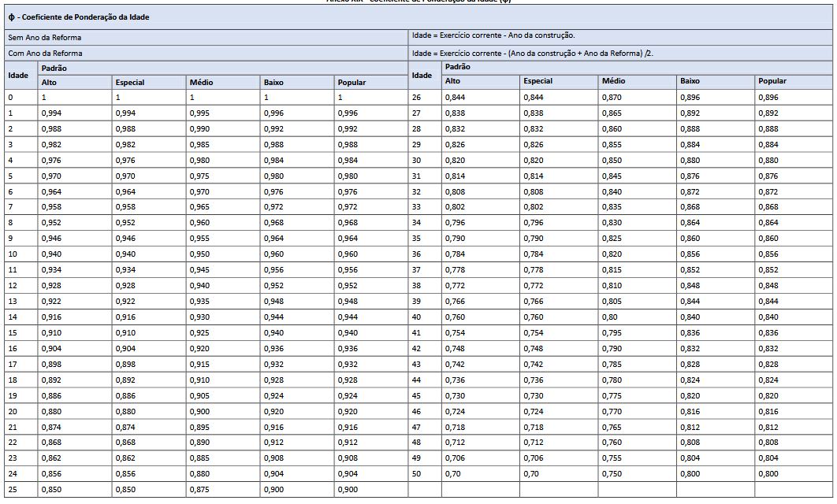Image resolution: width=837 pixels, height=504 pixels.
Task: Click the formula cell containing 'Ano da Reforma) /2'
Action: click(x=533, y=53)
